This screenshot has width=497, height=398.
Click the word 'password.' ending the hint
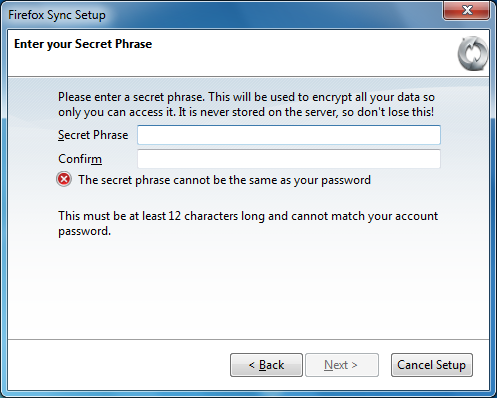84,231
